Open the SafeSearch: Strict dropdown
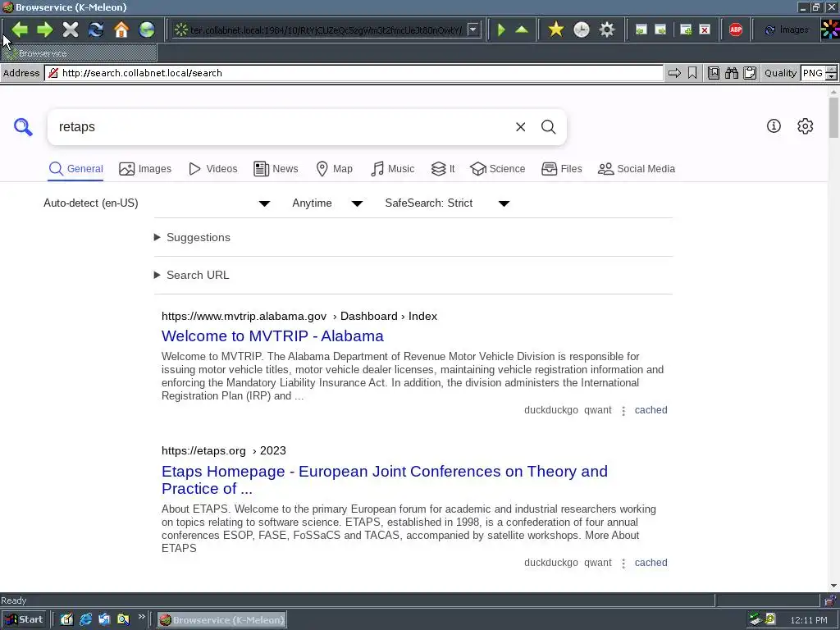Screen dimensions: 840x630 click(x=447, y=203)
